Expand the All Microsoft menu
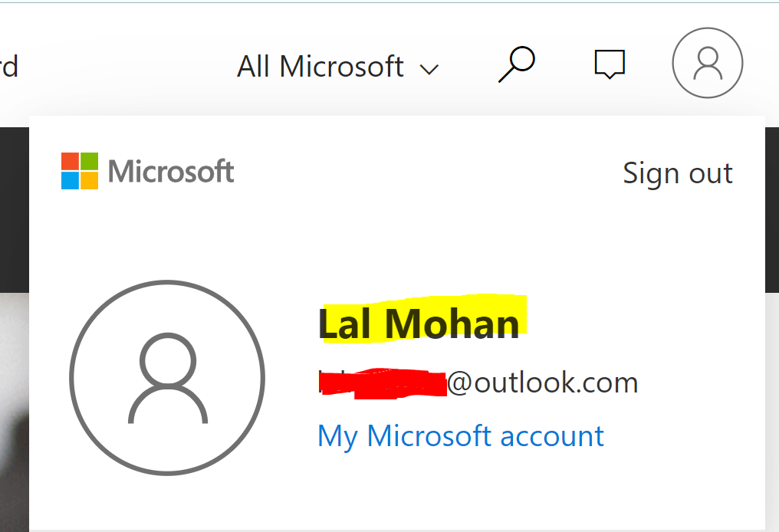This screenshot has width=779, height=532. point(320,67)
